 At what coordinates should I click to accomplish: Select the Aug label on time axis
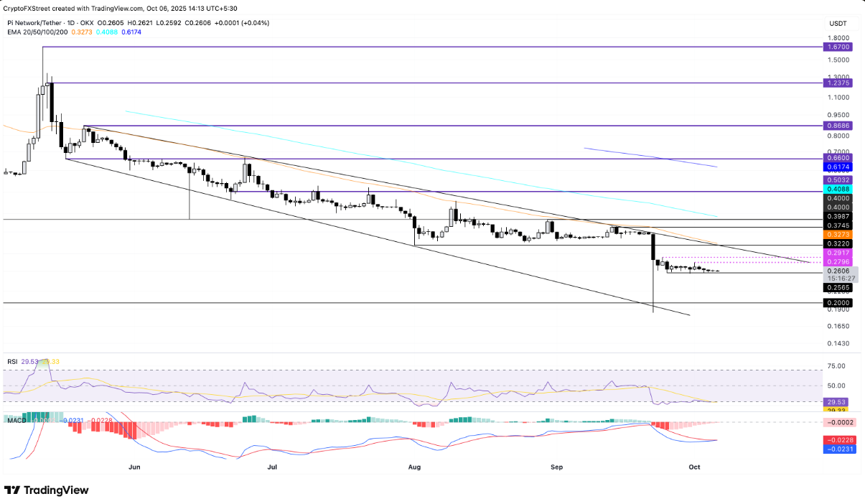pos(414,467)
